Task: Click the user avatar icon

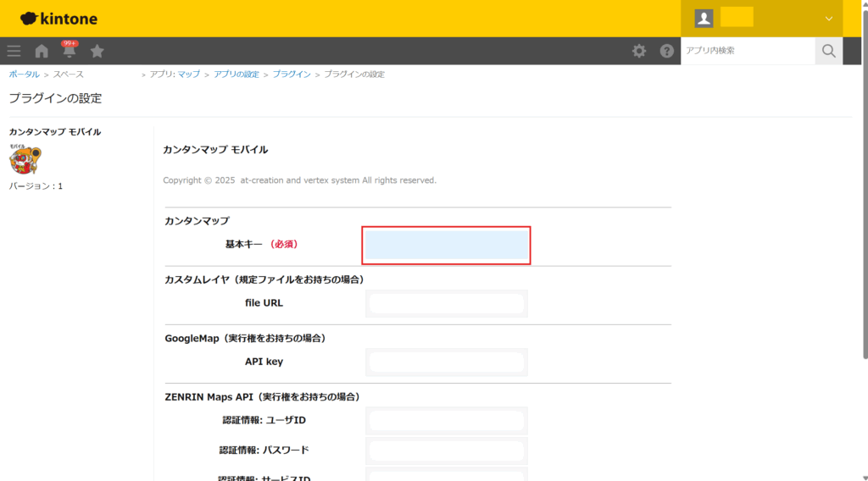Action: click(x=704, y=19)
